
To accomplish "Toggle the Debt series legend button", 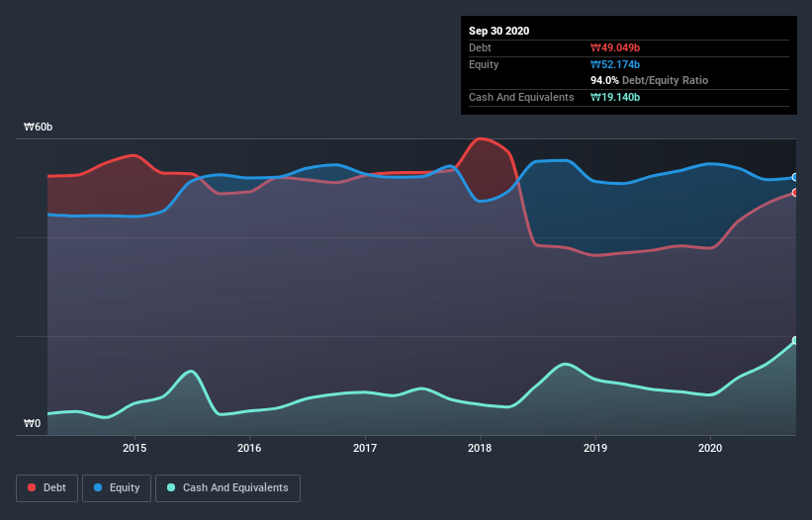I will click(x=47, y=488).
